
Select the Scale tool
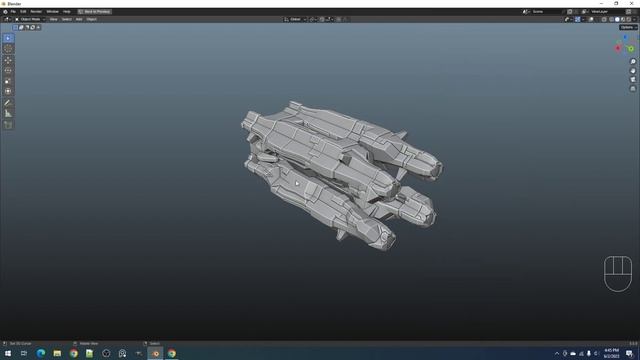8,81
